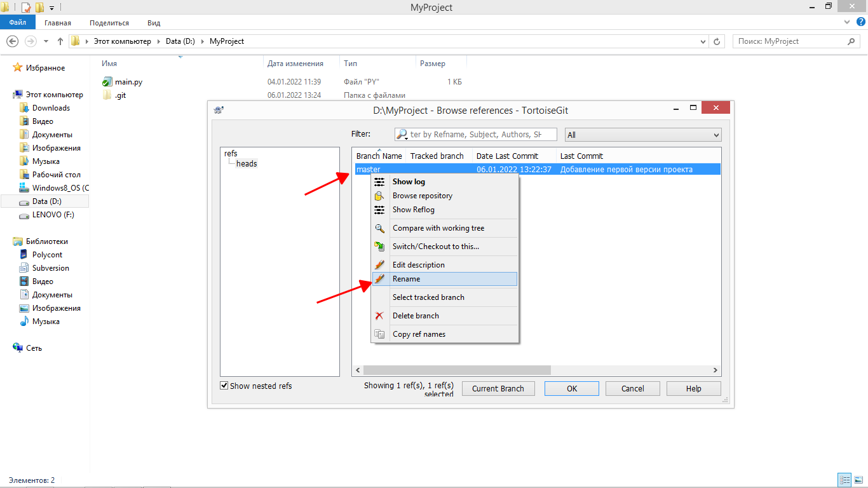Open the Поделиться ribbon tab
Viewport: 868px width, 488px height.
[109, 23]
